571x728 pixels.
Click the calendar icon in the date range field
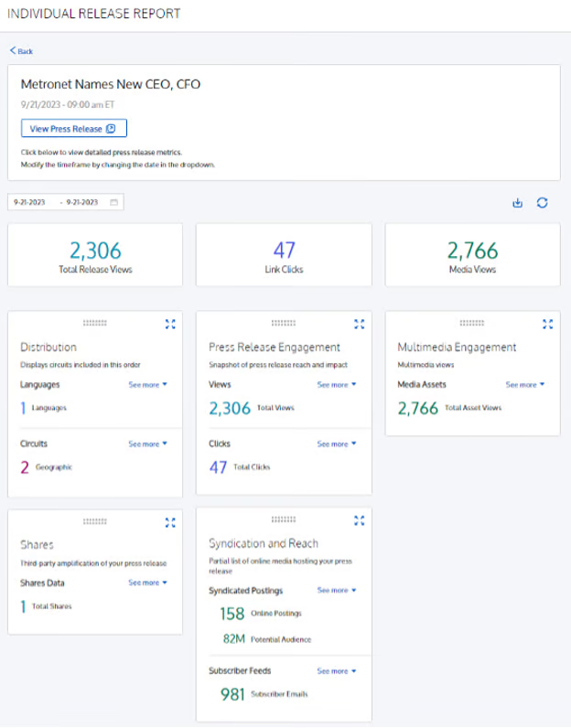(x=113, y=202)
